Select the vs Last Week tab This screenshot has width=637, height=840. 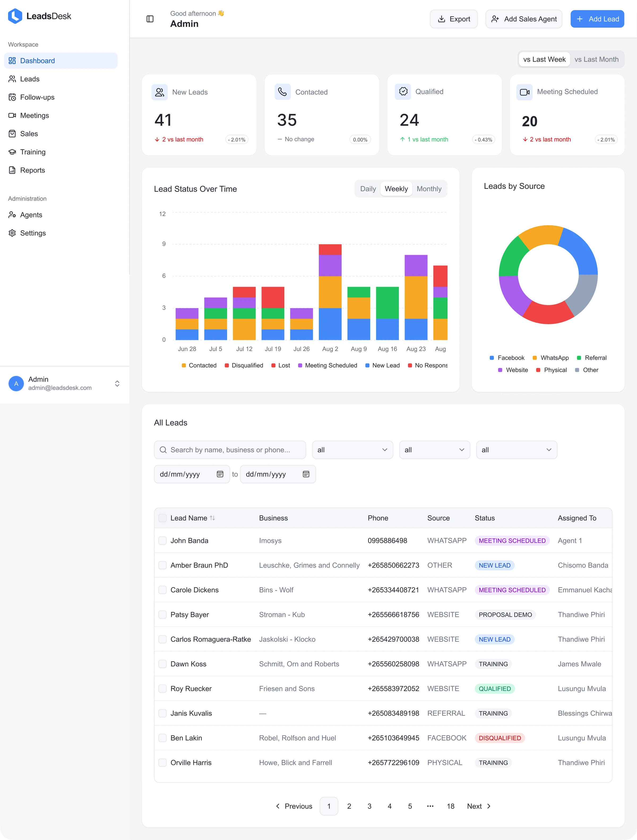pos(544,60)
